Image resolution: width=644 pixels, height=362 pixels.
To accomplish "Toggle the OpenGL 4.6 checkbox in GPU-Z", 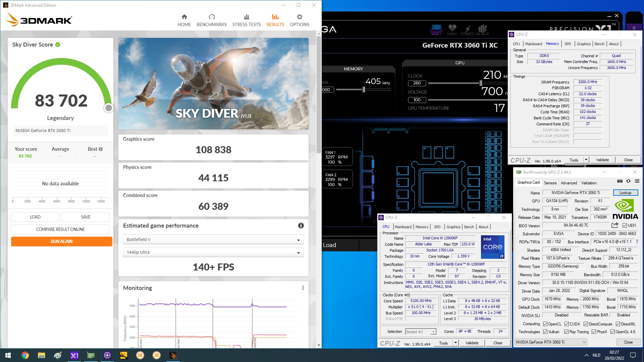I will point(612,332).
